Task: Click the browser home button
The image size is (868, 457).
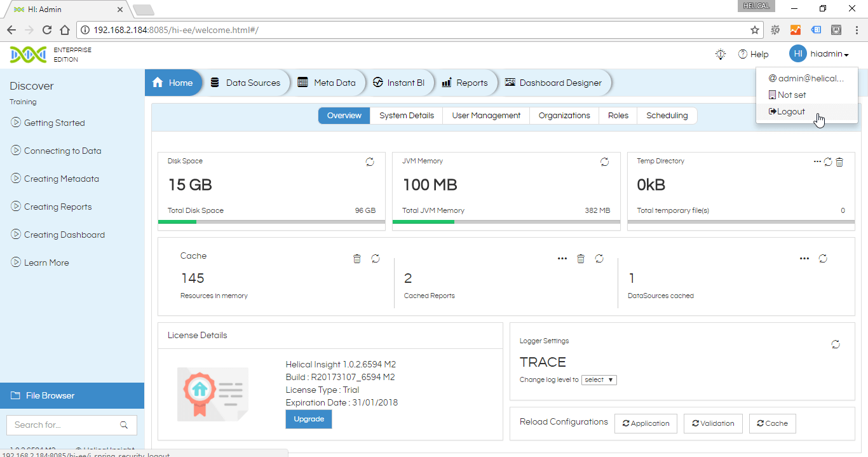Action: pyautogui.click(x=64, y=30)
